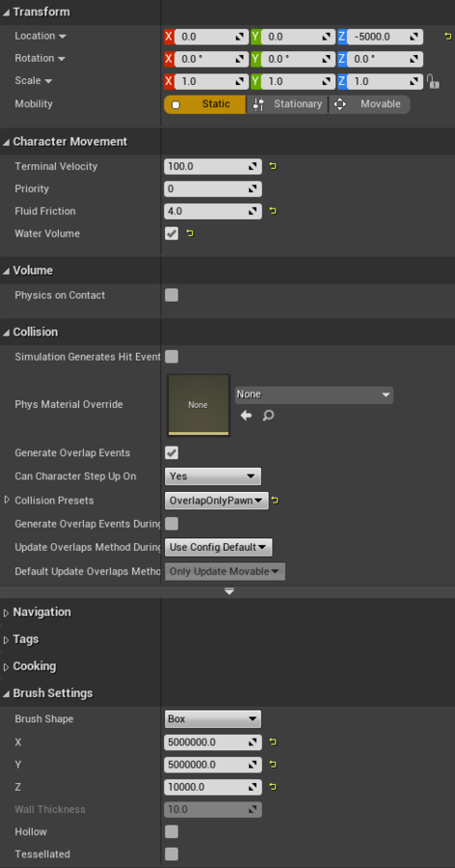Reset Brush Settings Z value to default
Screen dimensions: 455x868
tap(273, 787)
